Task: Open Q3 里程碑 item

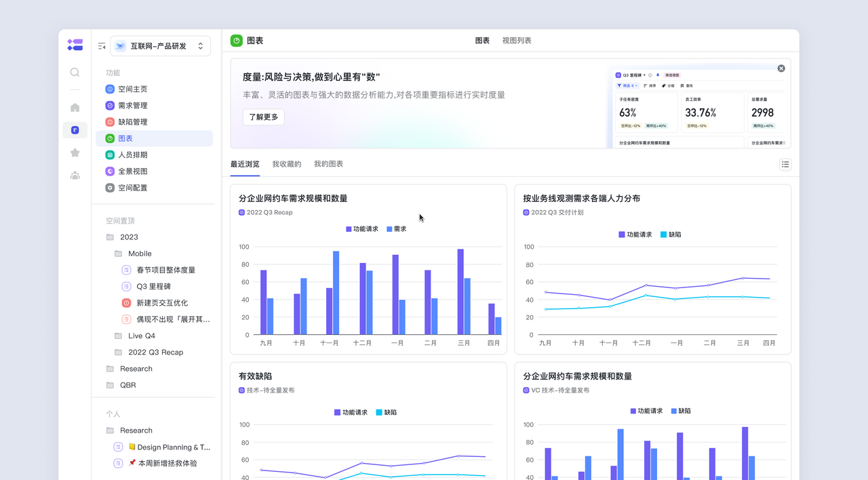Action: [154, 286]
